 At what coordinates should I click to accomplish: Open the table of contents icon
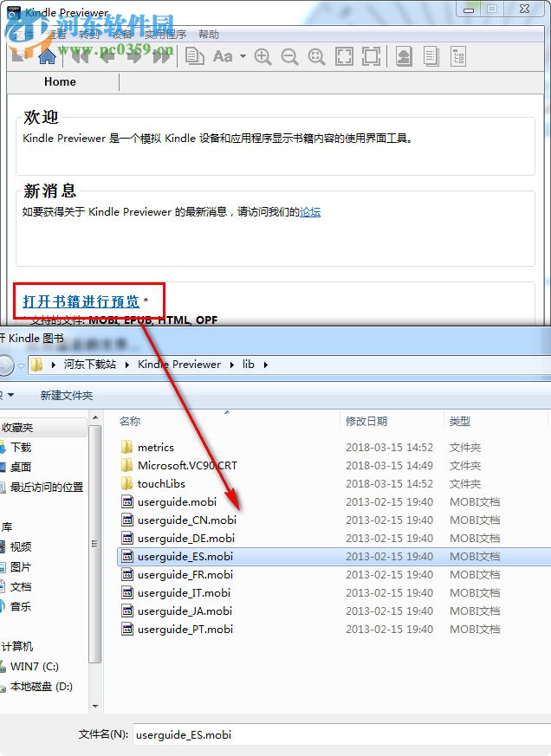(458, 56)
